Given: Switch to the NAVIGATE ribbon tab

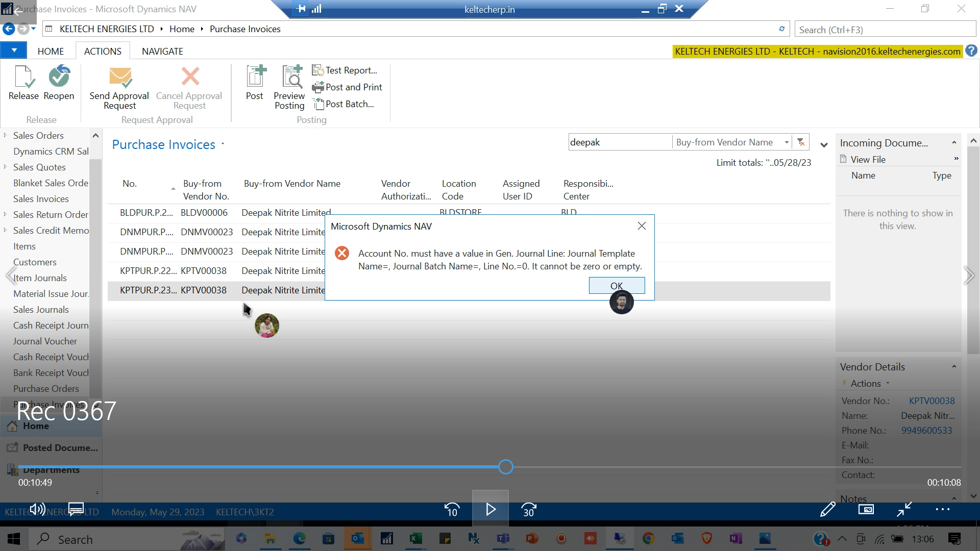Looking at the screenshot, I should 162,51.
